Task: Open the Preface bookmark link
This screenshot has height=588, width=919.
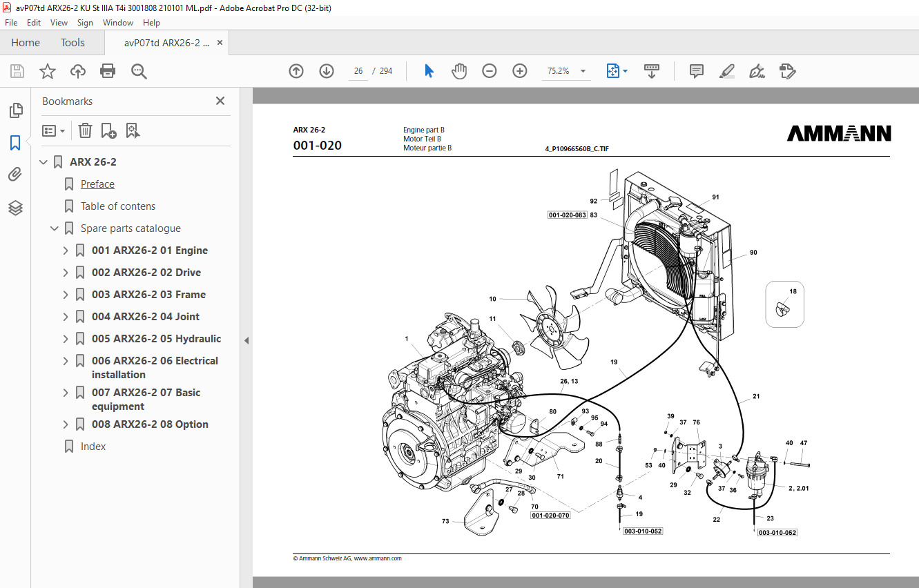Action: (97, 184)
